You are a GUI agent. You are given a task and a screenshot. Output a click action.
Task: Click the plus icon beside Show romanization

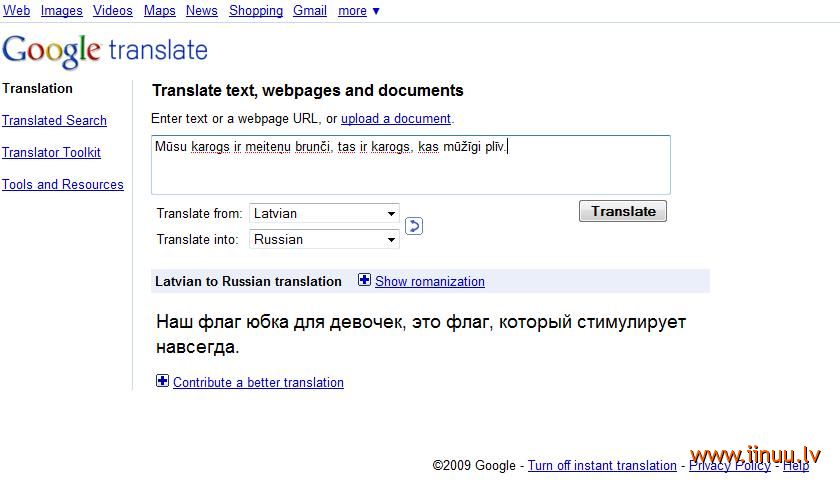point(364,280)
